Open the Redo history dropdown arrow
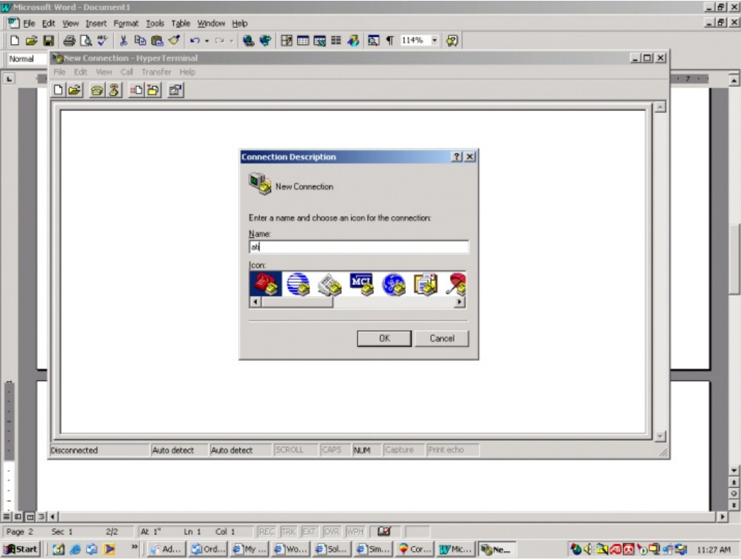Image resolution: width=741 pixels, height=560 pixels. 231,41
